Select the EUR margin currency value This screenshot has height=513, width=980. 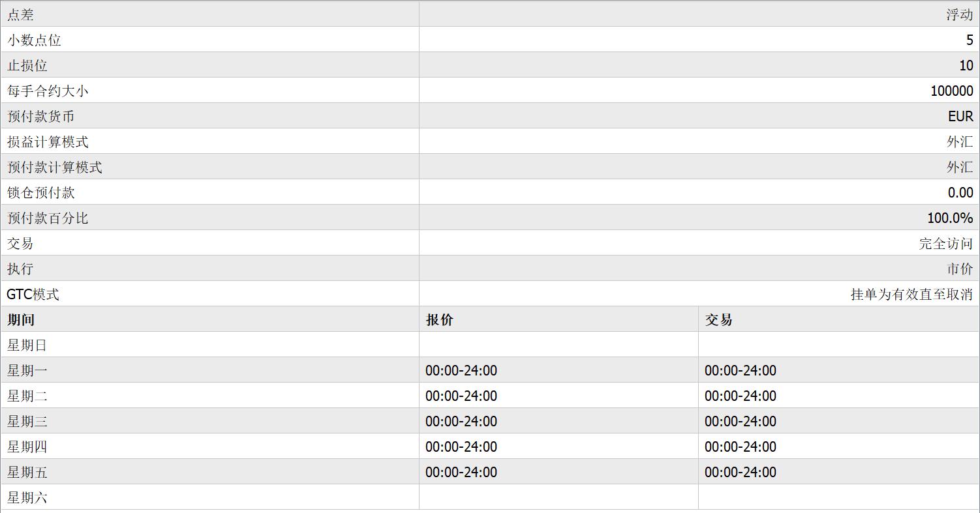960,116
